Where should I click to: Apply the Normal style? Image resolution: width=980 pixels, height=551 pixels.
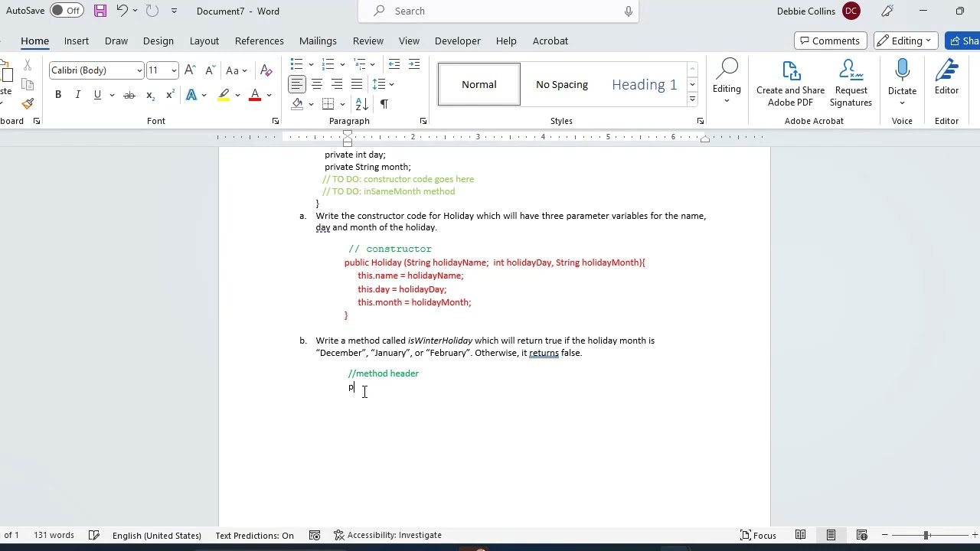tap(479, 84)
